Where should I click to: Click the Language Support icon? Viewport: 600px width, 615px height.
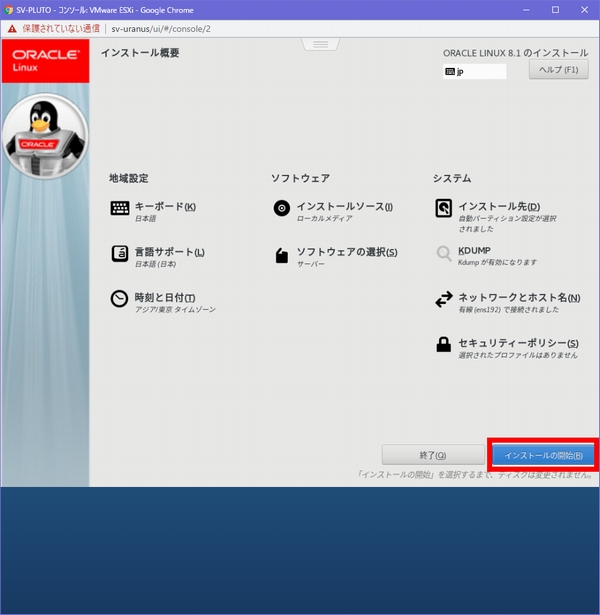pos(120,253)
